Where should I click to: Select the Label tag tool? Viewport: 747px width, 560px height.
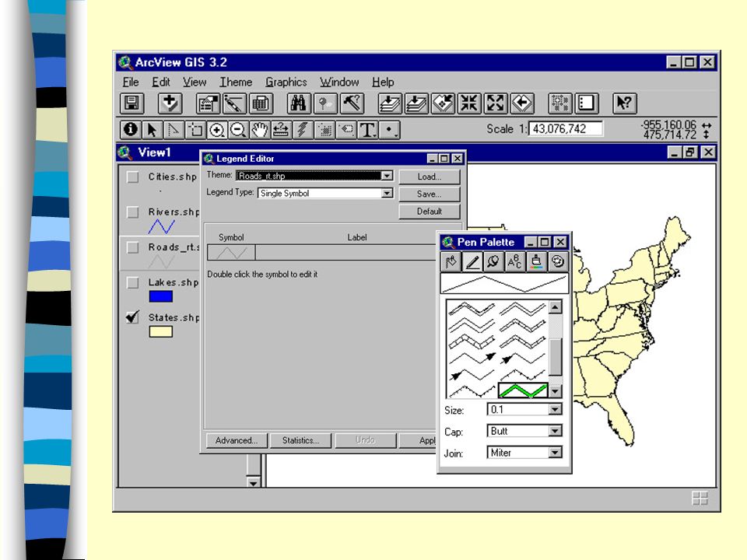345,130
